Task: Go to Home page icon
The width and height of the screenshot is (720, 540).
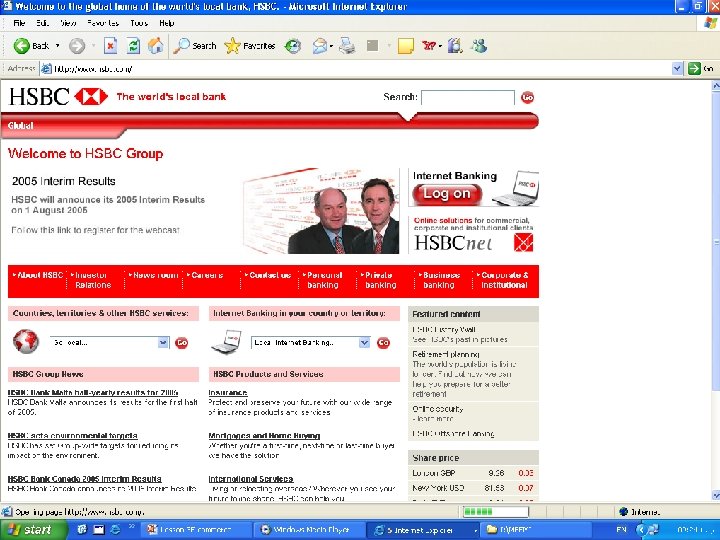Action: click(156, 46)
